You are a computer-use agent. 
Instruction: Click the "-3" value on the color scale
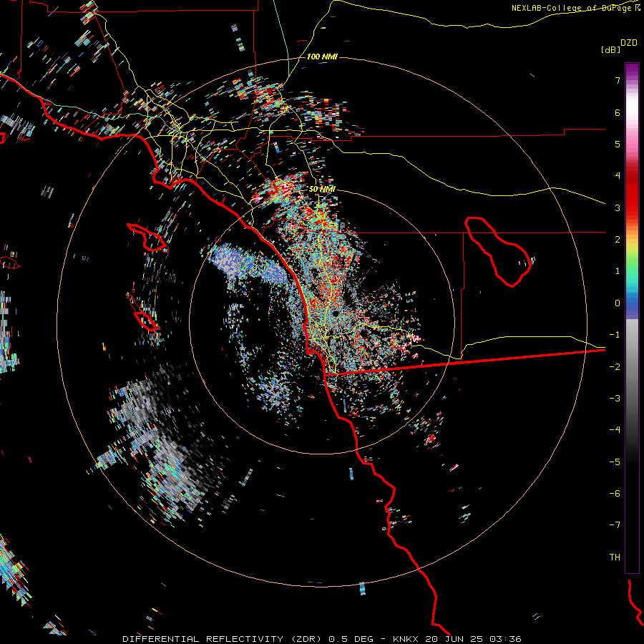coord(615,399)
